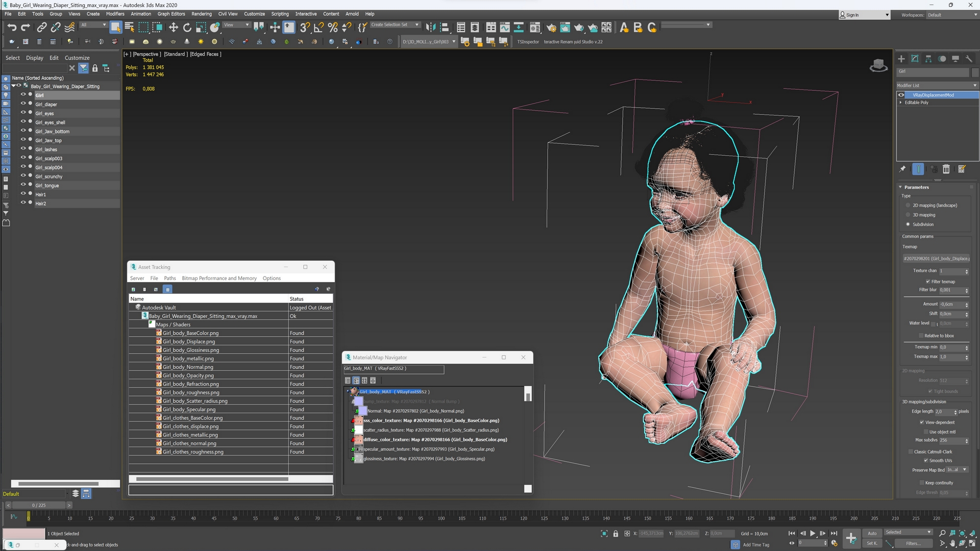Click the Filters... button
This screenshot has width=980, height=551.
(914, 543)
